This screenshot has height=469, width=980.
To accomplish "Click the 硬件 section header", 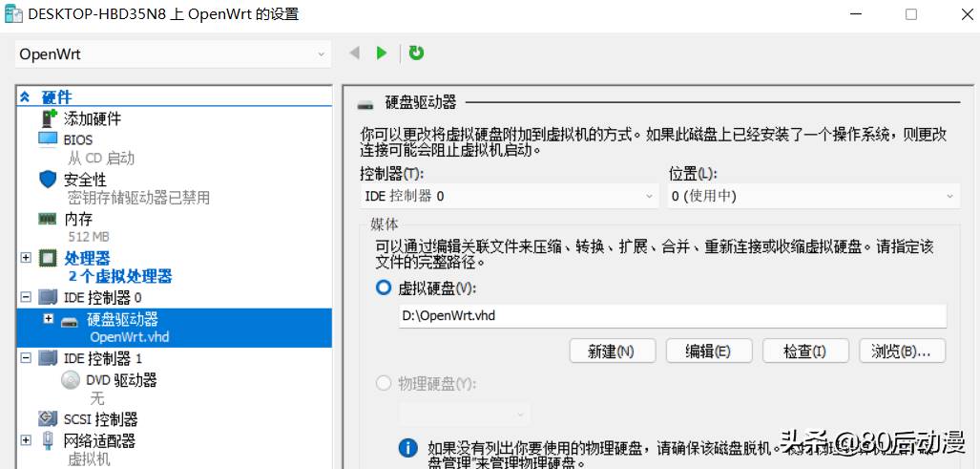I will (x=57, y=96).
